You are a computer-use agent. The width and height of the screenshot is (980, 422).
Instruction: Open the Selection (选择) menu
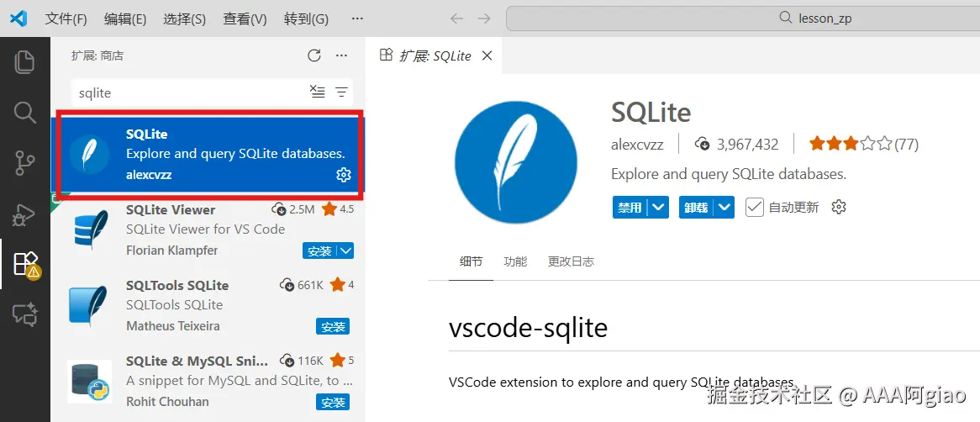click(184, 18)
